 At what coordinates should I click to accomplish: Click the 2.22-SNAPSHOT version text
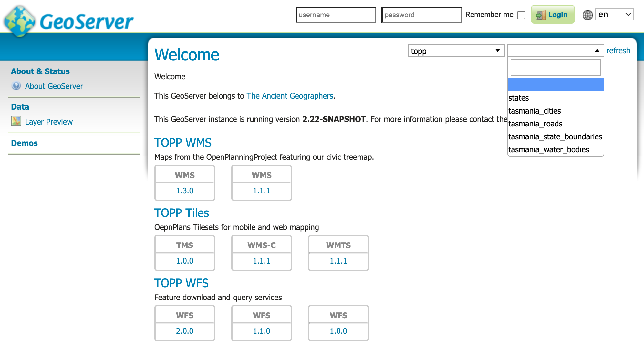click(x=334, y=119)
